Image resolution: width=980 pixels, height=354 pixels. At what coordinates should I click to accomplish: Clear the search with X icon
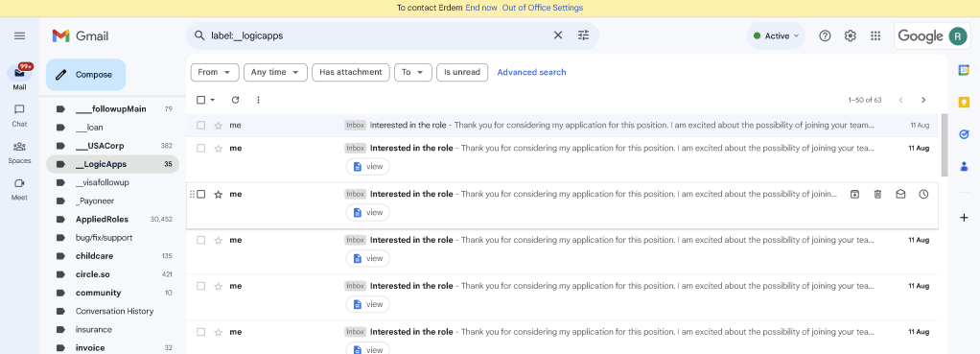pos(558,35)
